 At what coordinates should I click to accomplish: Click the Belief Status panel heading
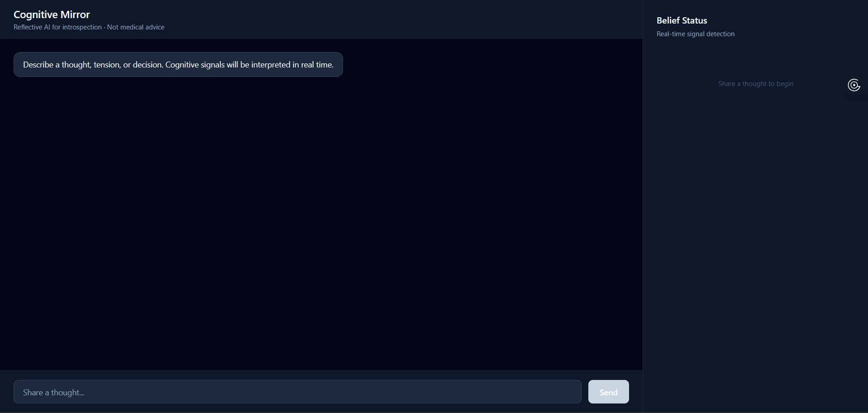pyautogui.click(x=682, y=20)
